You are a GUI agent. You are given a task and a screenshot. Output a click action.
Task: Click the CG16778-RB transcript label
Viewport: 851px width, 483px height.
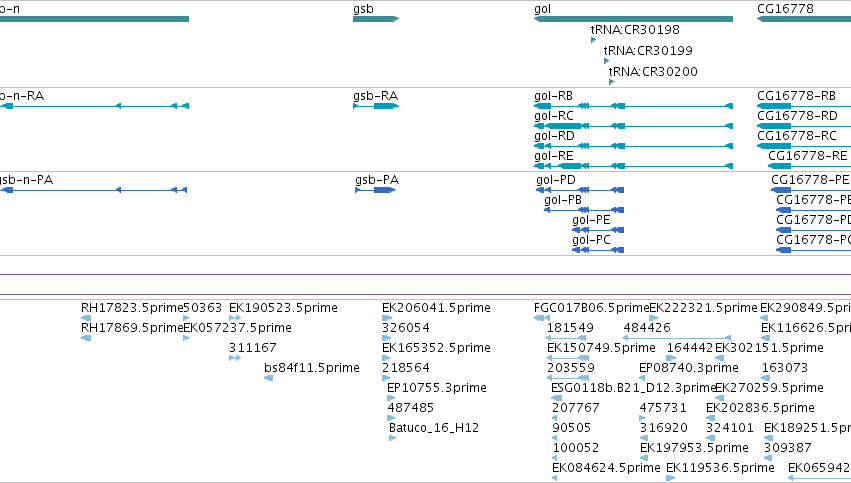[796, 96]
